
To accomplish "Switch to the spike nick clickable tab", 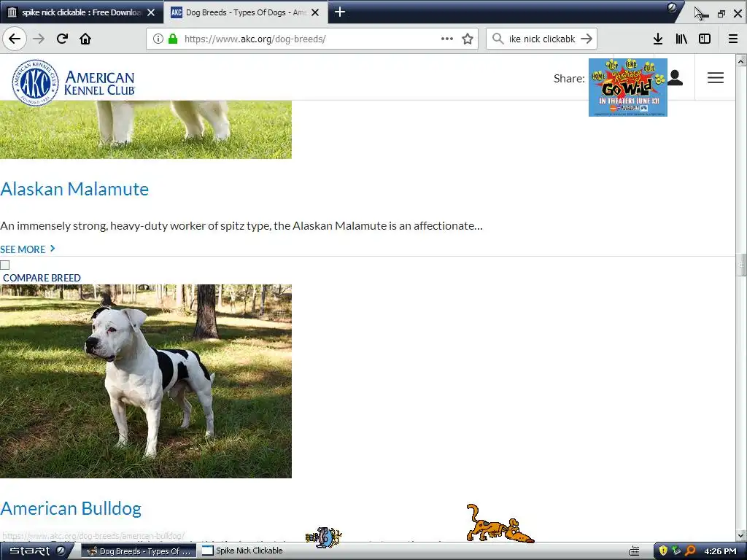I will 82,12.
